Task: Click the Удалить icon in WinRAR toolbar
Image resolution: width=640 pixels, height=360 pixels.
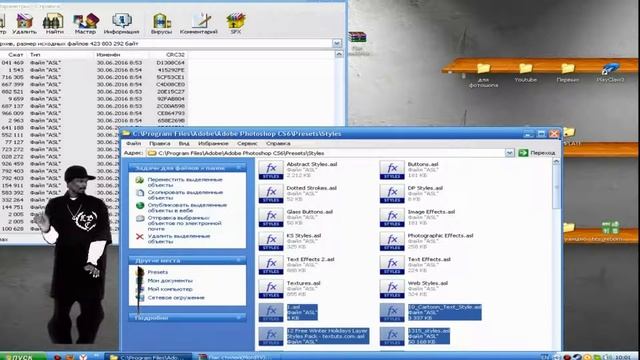Action: 24,24
